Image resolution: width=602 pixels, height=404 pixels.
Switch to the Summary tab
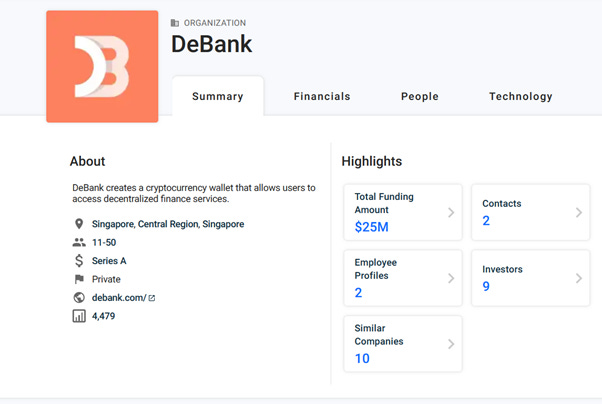218,96
